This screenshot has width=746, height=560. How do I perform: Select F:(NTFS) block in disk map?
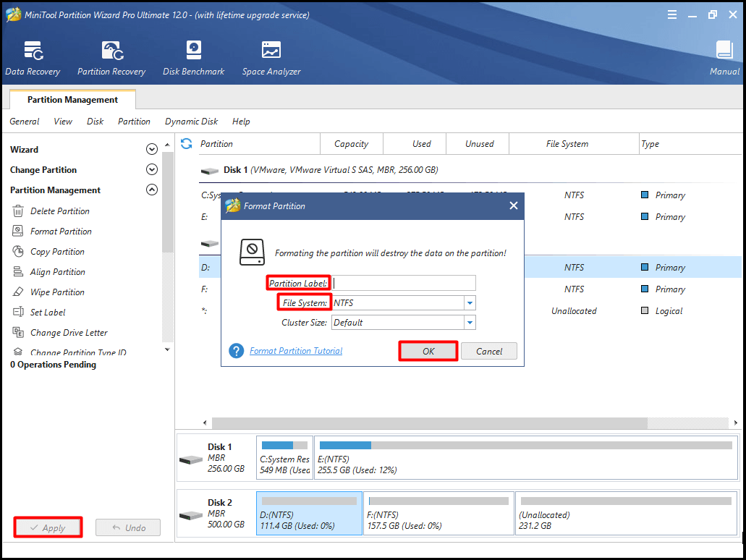[438, 514]
